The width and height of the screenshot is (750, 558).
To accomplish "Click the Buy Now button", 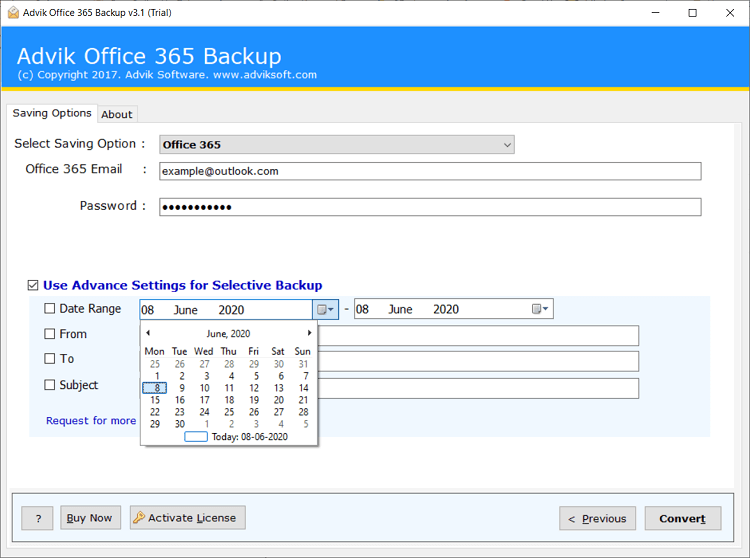I will (90, 517).
